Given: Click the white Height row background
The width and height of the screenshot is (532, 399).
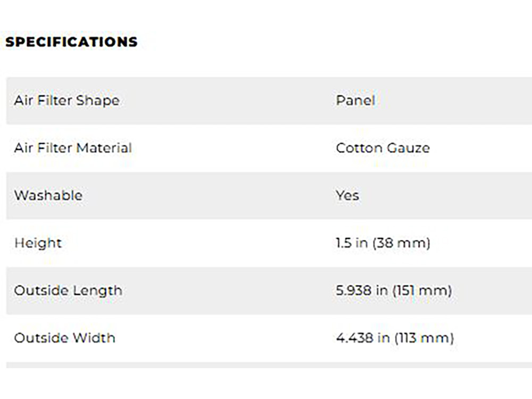Looking at the screenshot, I should tap(269, 243).
